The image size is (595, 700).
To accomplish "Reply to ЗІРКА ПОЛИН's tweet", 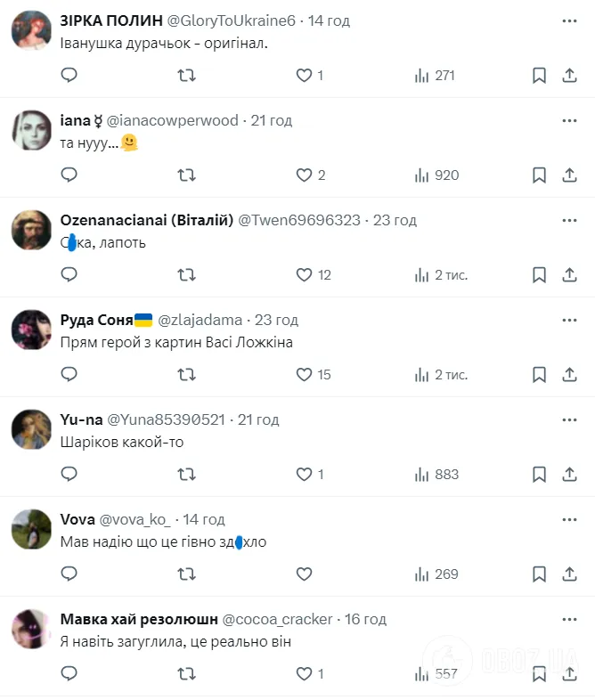I will [69, 75].
